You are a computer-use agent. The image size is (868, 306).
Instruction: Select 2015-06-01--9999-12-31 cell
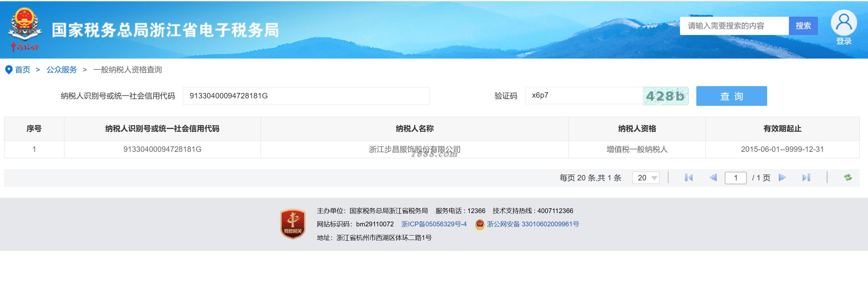coord(782,149)
